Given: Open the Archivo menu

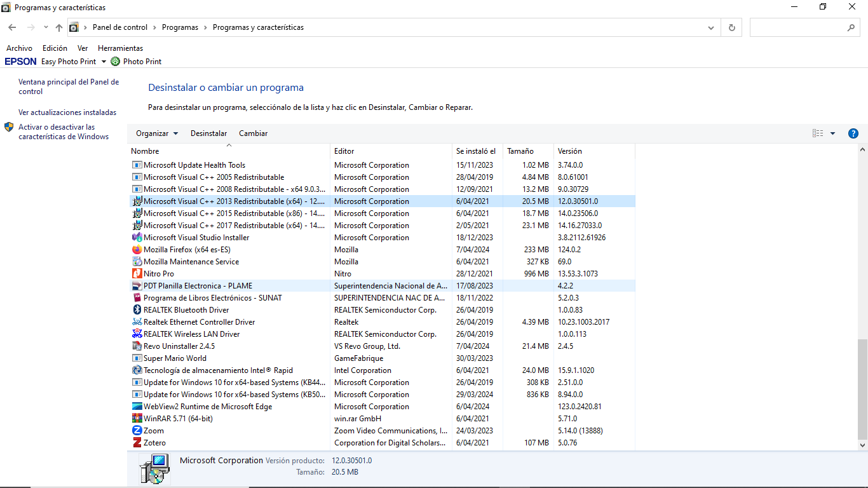Looking at the screenshot, I should pos(19,48).
